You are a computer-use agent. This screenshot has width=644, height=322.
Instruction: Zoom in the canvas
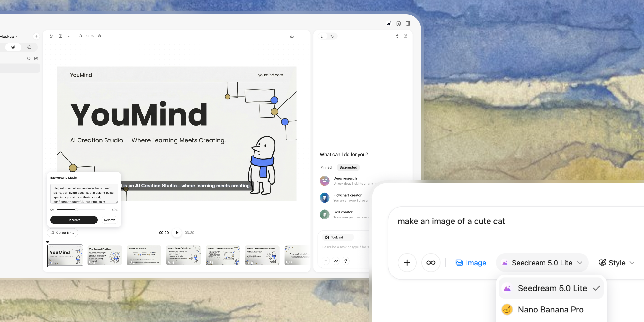click(99, 36)
